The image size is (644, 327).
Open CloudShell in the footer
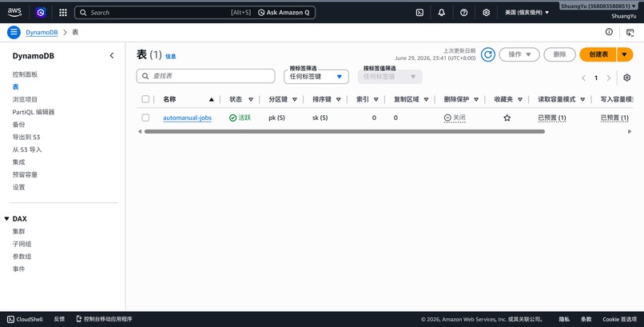(x=25, y=319)
